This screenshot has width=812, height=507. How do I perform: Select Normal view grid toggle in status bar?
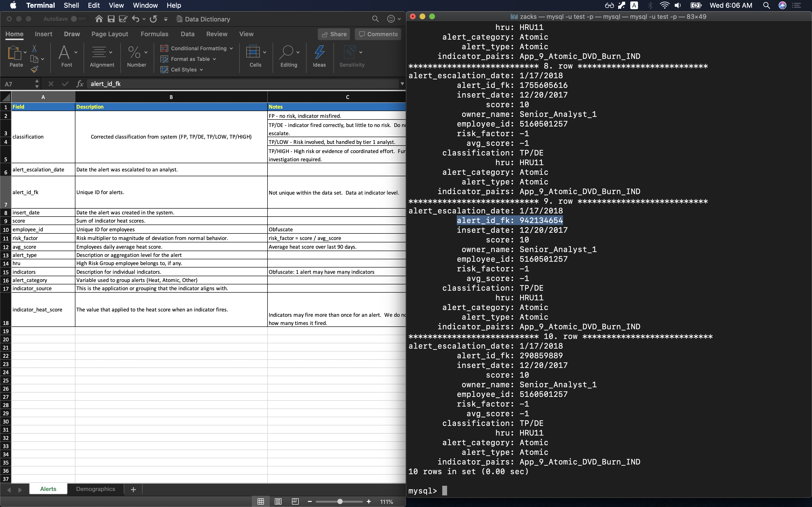[261, 501]
